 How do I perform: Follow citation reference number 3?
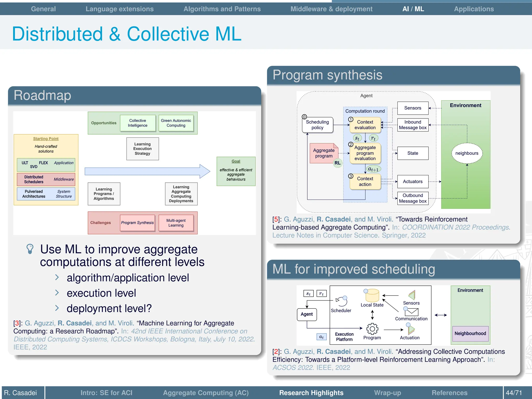point(17,323)
